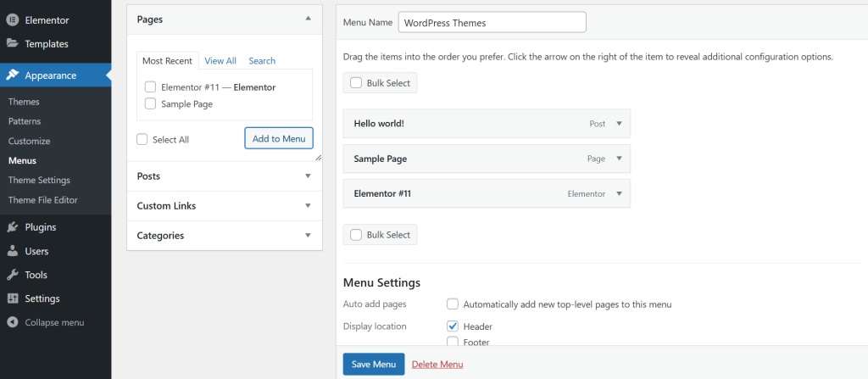
Task: Expand the Custom Links section
Action: point(308,206)
